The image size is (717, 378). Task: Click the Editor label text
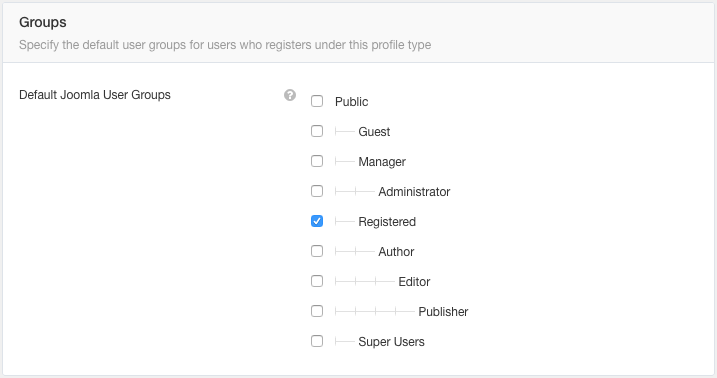pos(414,282)
